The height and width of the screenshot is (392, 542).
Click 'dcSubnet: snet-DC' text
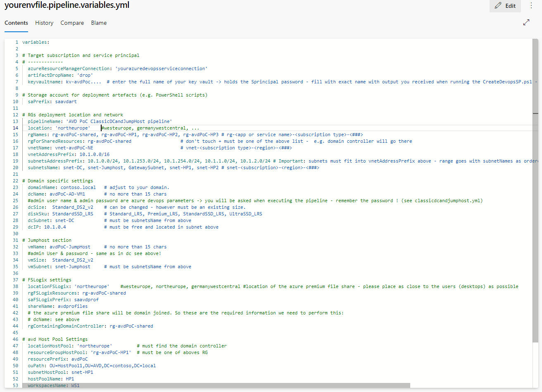pos(51,220)
